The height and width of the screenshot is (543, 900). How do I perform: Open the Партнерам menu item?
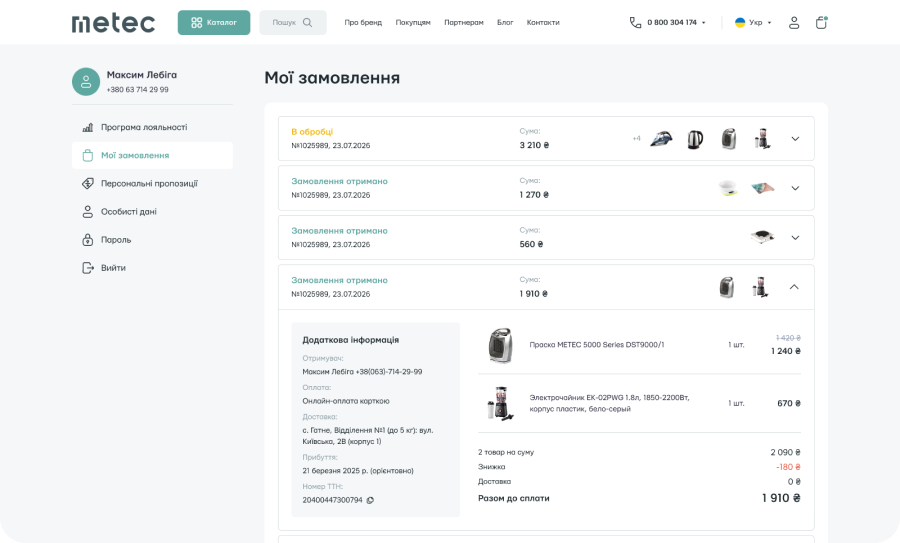coord(464,22)
